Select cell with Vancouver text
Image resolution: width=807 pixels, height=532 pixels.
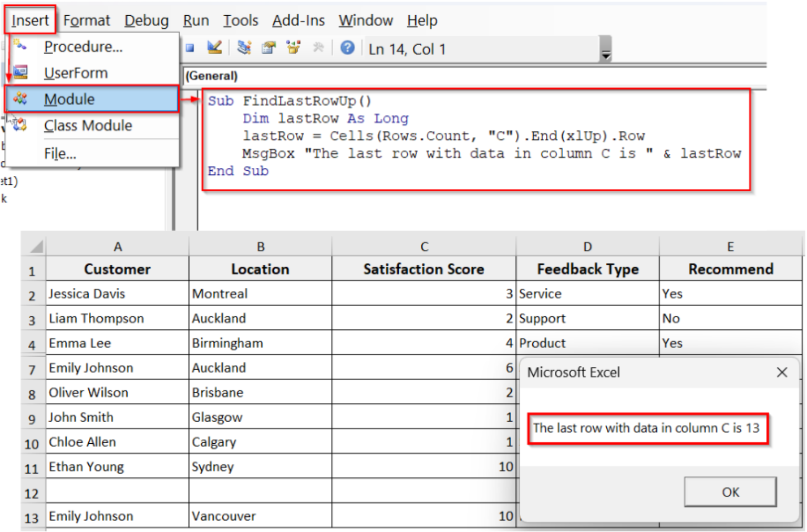coord(260,516)
